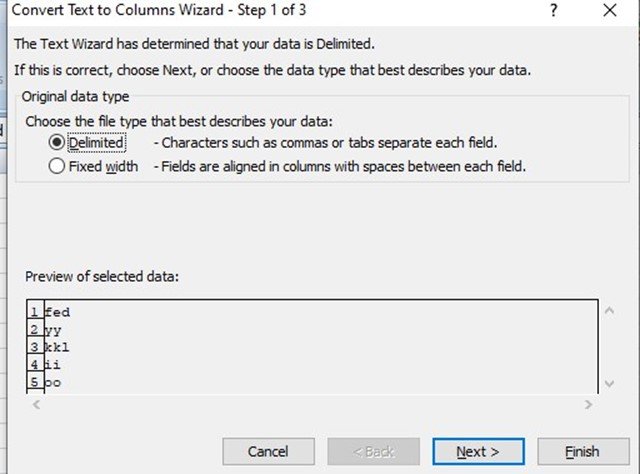Click the preview scroll left arrow

[36, 405]
